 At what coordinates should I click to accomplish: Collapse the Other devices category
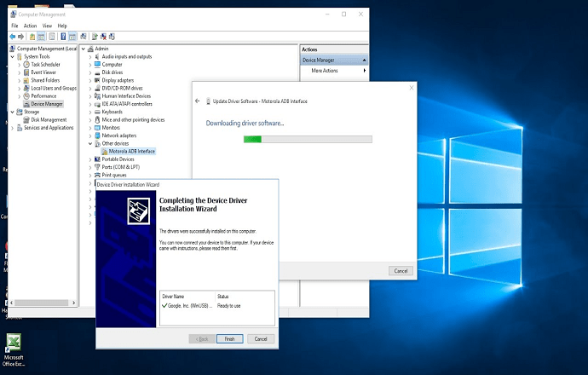pos(90,143)
